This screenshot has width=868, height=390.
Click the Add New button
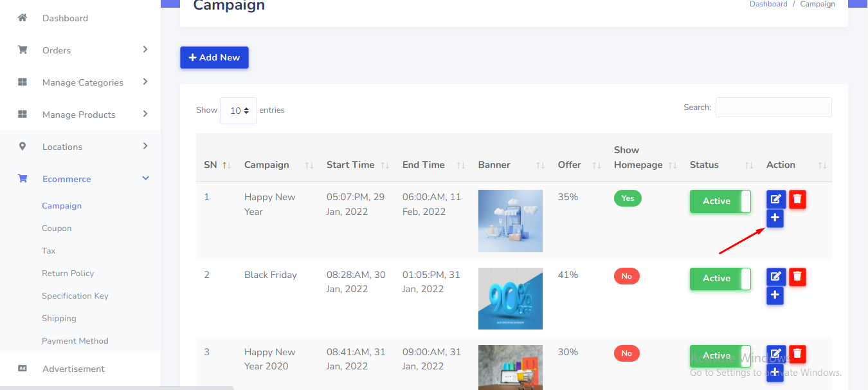pos(214,57)
